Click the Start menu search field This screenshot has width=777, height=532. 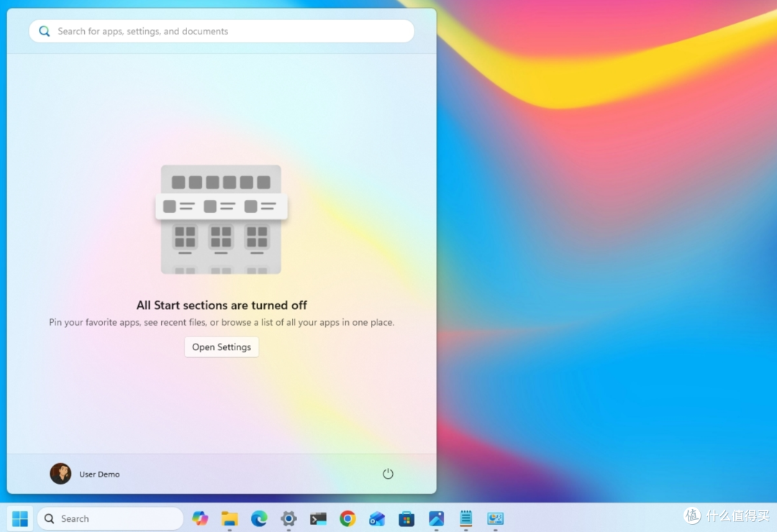point(222,31)
